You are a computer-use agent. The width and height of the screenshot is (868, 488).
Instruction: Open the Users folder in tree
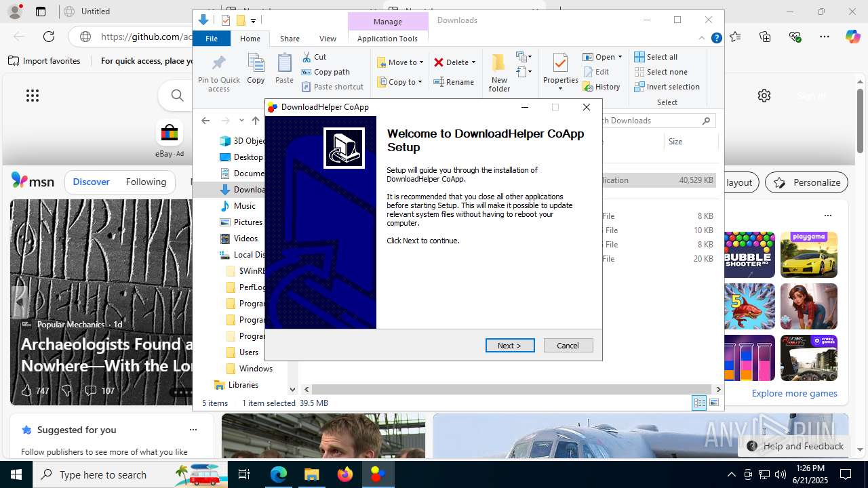242,352
